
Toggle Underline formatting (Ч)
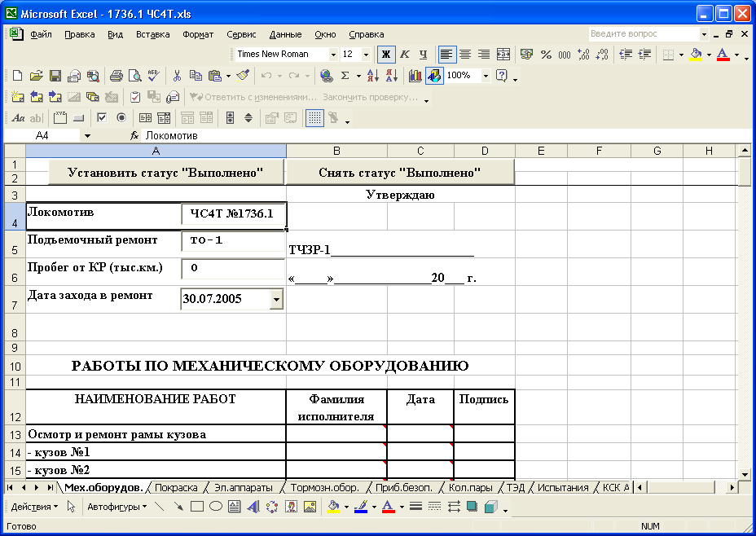coord(424,54)
